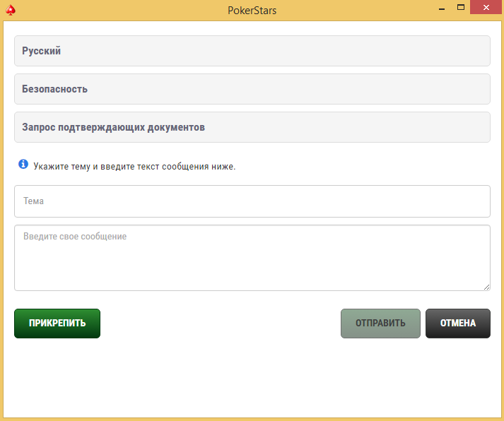
Task: Click the Тема placeholder text
Action: (x=33, y=201)
